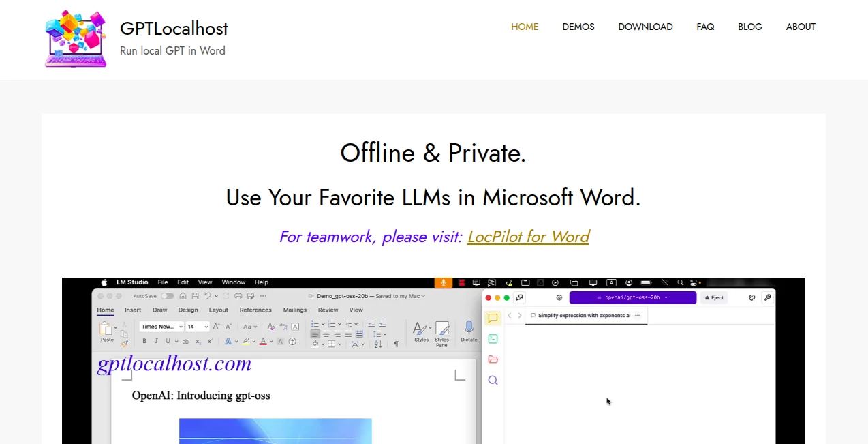Open LM Studio's chat panel icon
This screenshot has height=444, width=868.
(x=493, y=319)
